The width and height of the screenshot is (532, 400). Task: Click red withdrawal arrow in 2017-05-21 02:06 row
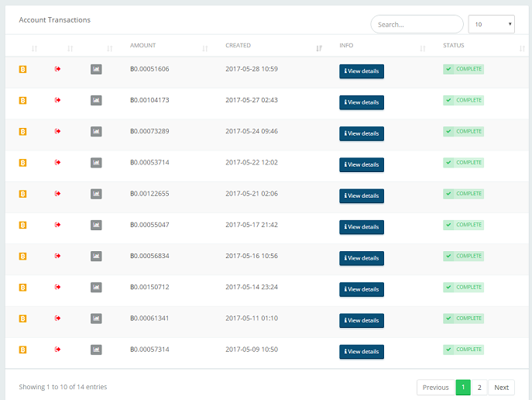coord(57,194)
